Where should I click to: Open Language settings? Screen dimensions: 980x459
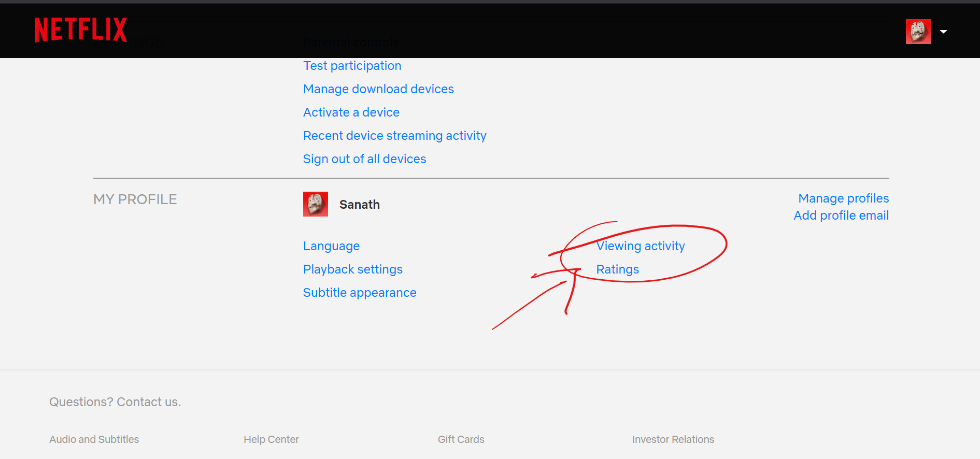pos(331,246)
